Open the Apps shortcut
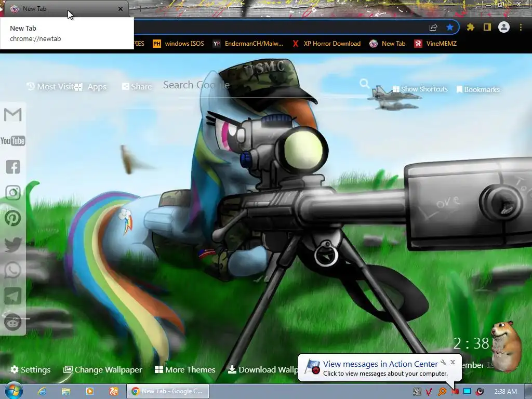The width and height of the screenshot is (532, 399). [90, 87]
